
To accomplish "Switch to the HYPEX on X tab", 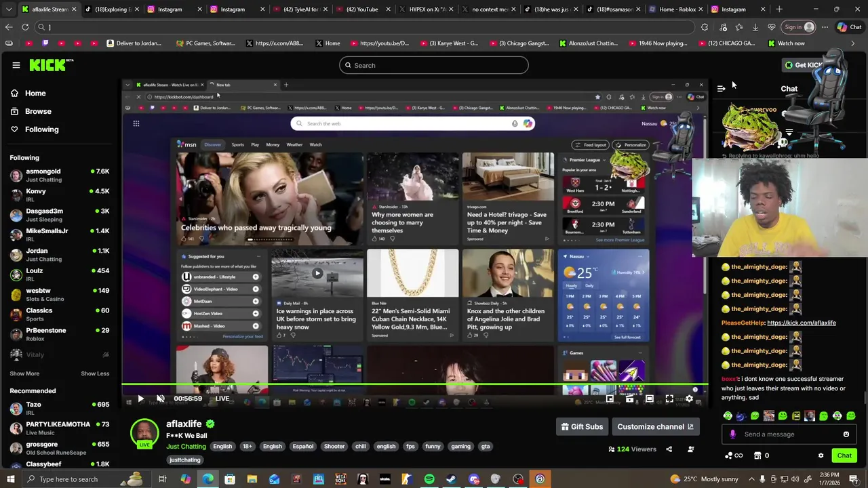I will (x=427, y=9).
